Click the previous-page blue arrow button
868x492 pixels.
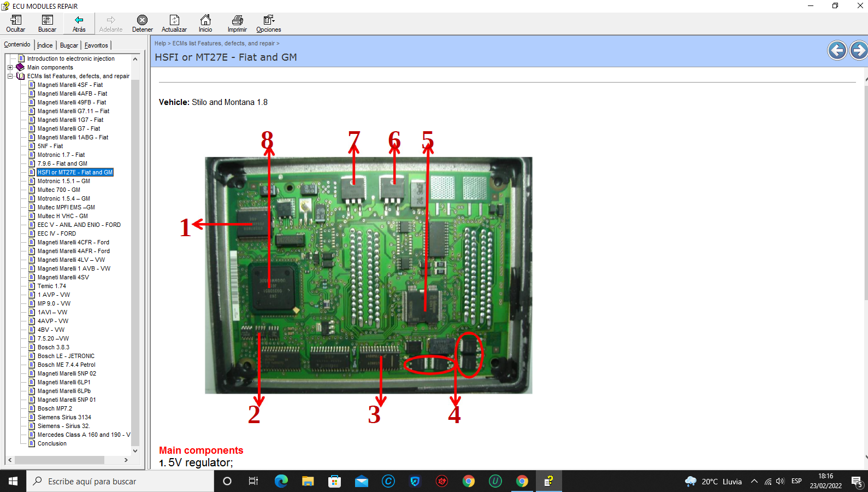click(x=837, y=50)
